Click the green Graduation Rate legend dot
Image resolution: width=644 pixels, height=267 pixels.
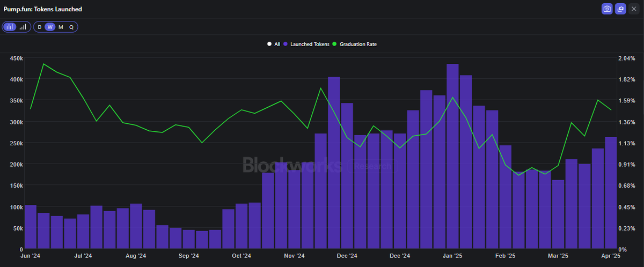[335, 44]
